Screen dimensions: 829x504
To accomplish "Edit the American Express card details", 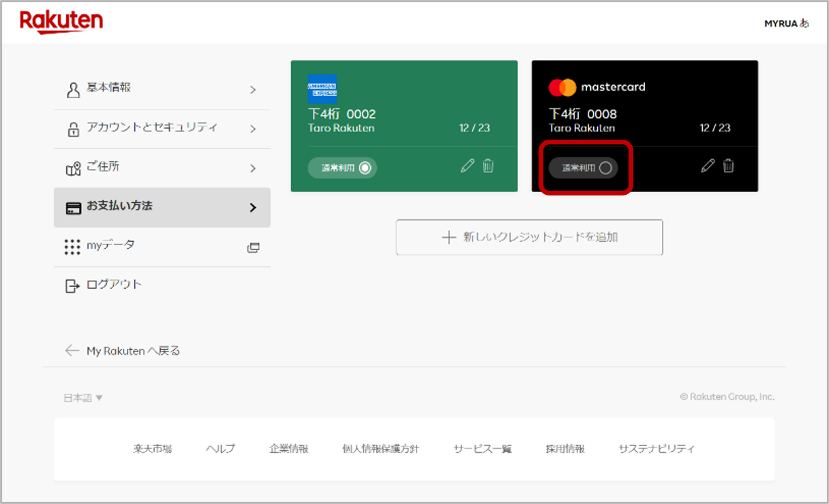I will 467,165.
